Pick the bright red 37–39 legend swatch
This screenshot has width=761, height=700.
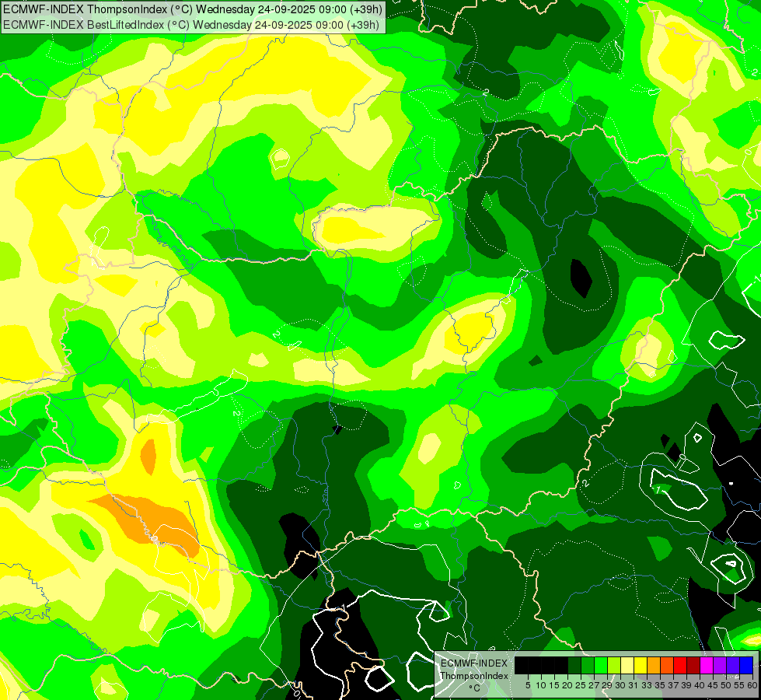point(680,665)
